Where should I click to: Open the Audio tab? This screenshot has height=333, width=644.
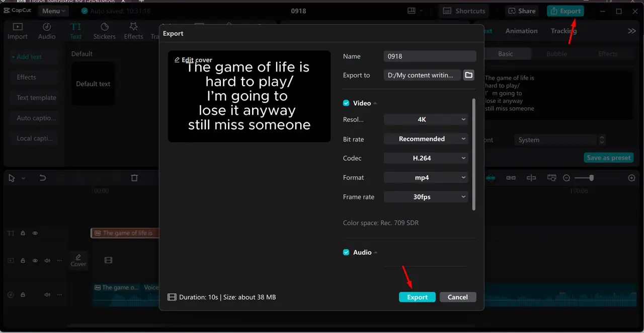tap(47, 31)
